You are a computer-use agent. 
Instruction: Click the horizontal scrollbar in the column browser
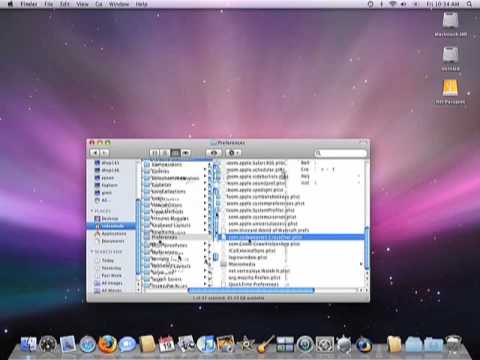tap(251, 291)
